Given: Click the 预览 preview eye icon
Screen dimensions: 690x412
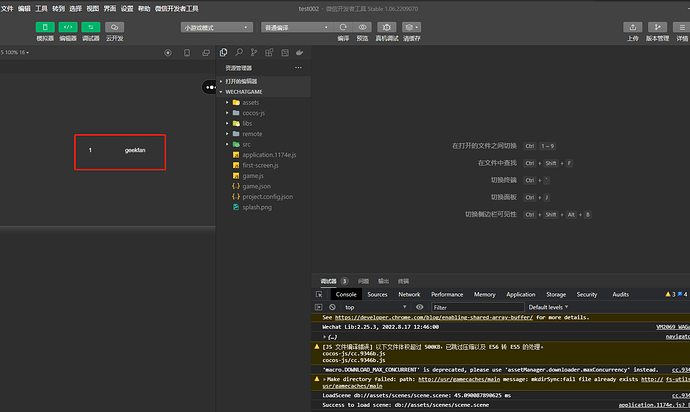Looking at the screenshot, I should pyautogui.click(x=362, y=27).
